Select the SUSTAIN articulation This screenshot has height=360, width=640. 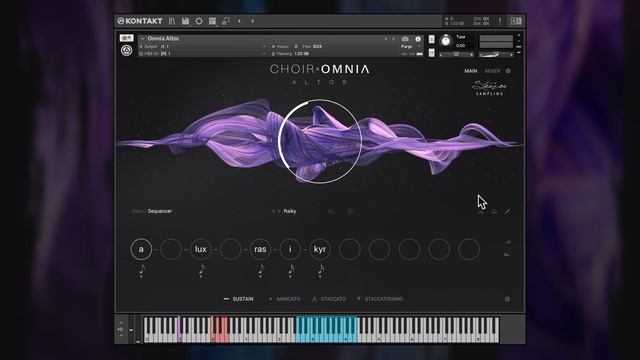pos(238,299)
